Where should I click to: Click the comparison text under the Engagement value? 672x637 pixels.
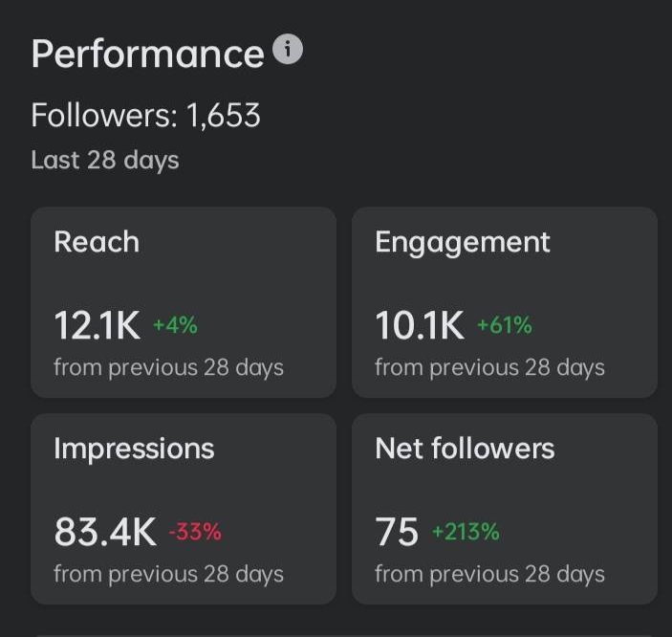(489, 367)
